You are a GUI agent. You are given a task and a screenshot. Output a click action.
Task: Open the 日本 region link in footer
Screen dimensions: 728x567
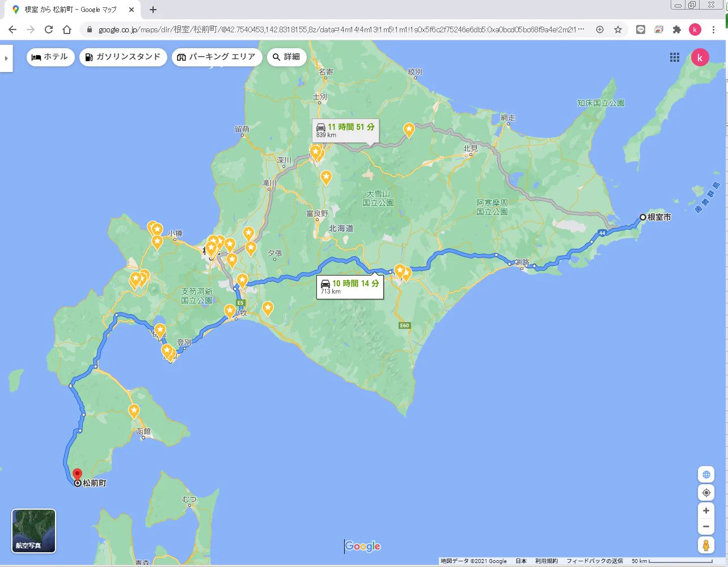point(521,561)
